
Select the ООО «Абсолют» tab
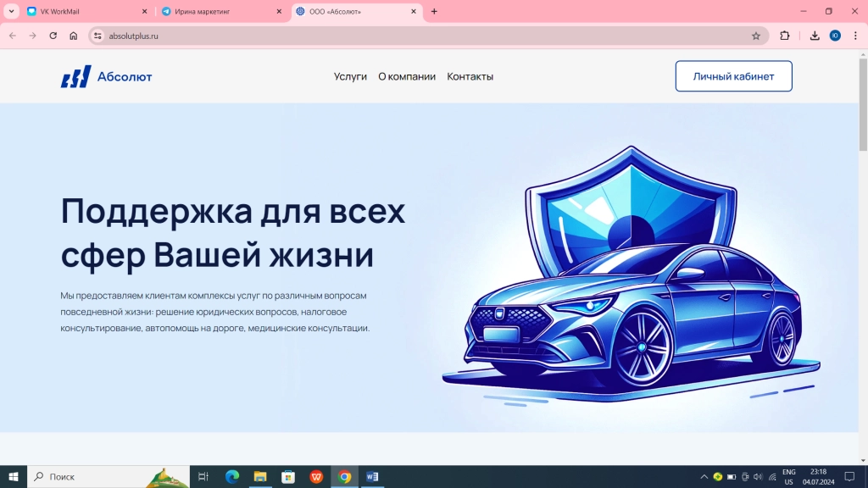pos(357,11)
